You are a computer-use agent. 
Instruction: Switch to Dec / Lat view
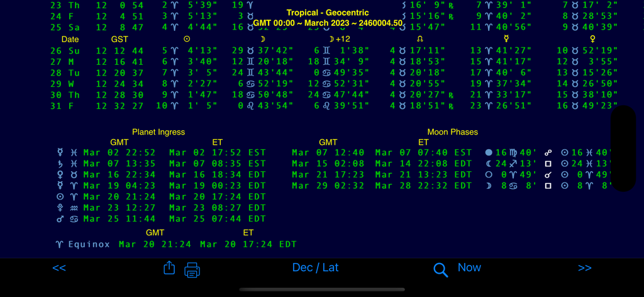(x=315, y=268)
